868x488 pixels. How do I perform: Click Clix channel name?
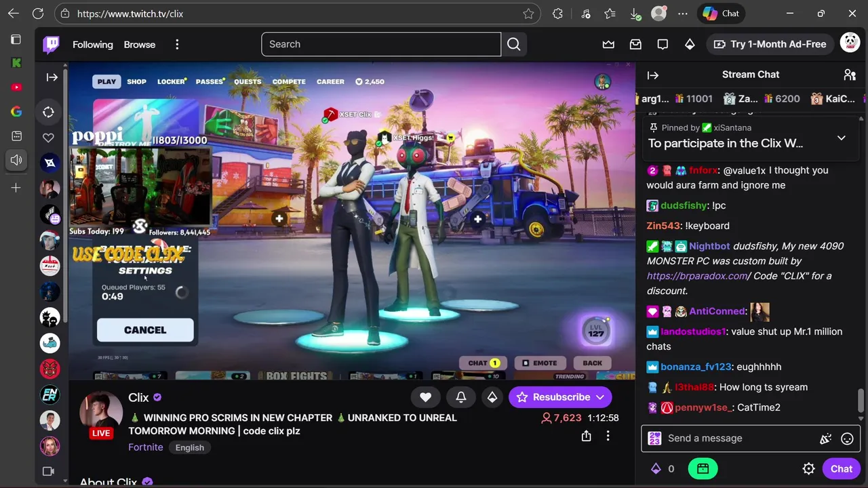(138, 398)
